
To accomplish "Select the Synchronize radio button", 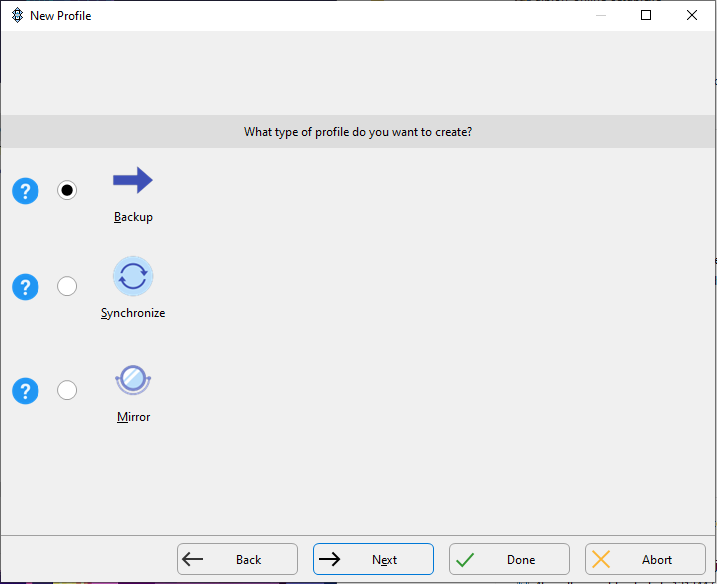I will (x=67, y=286).
